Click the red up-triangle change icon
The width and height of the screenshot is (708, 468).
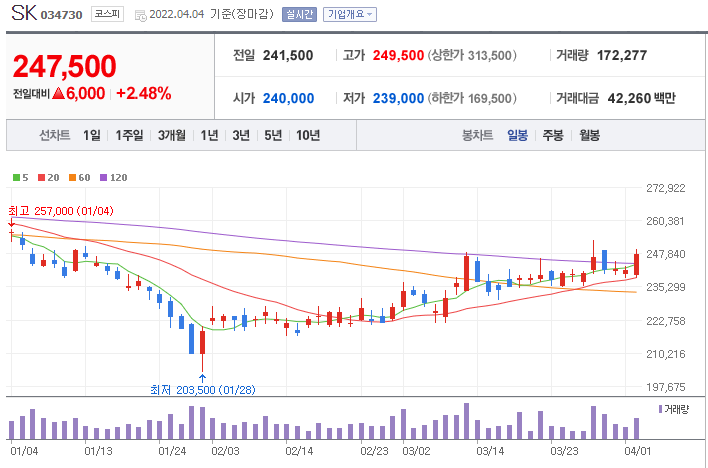pyautogui.click(x=59, y=93)
